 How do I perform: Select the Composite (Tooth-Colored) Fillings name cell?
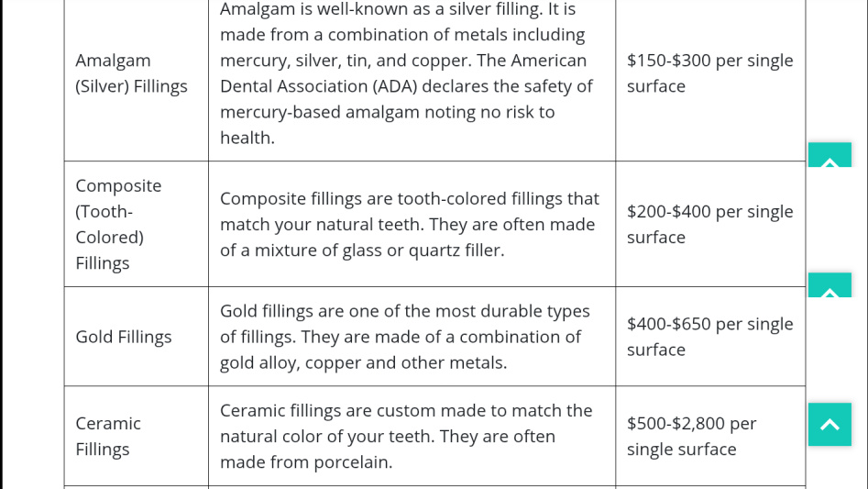pyautogui.click(x=137, y=224)
